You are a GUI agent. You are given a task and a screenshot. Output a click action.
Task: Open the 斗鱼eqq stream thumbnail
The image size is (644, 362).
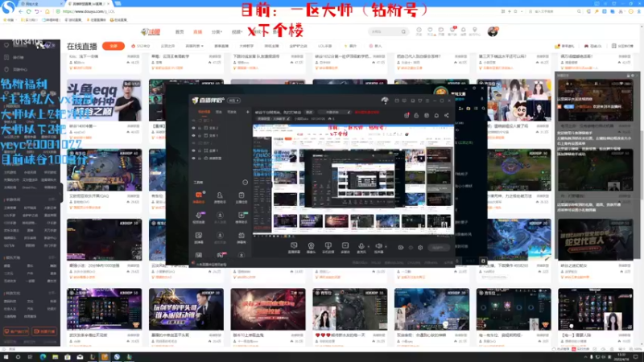tap(105, 100)
